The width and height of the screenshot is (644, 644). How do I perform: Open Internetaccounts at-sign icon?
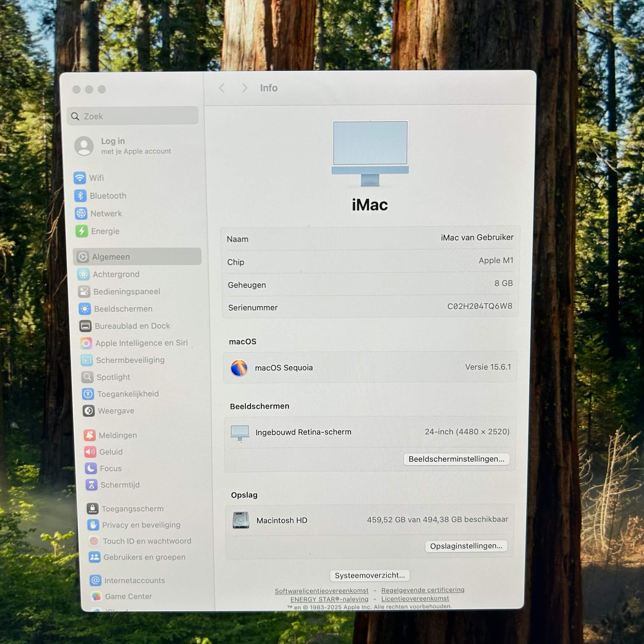coord(96,580)
